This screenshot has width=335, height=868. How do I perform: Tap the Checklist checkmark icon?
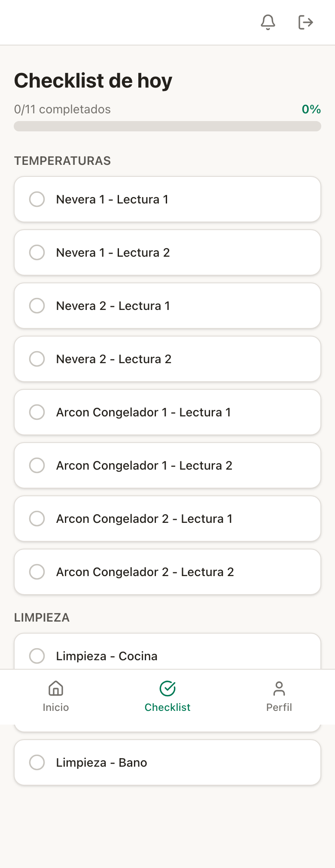pos(167,689)
